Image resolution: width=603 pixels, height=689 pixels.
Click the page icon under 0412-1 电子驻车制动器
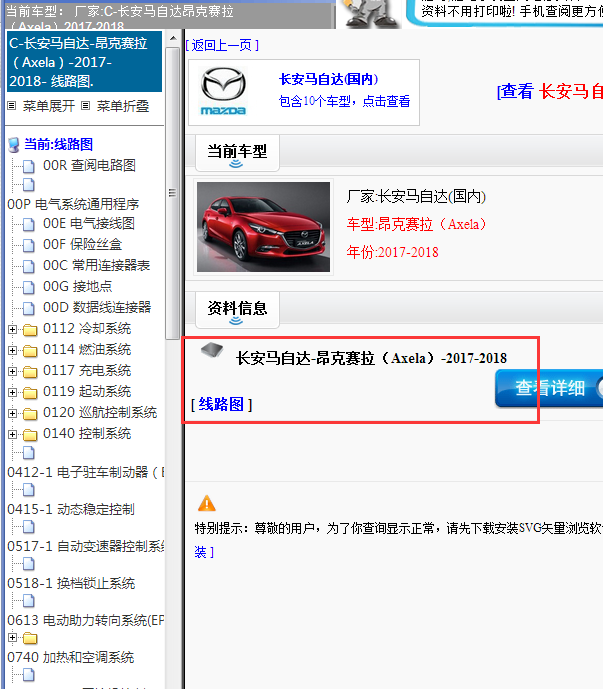click(x=29, y=490)
